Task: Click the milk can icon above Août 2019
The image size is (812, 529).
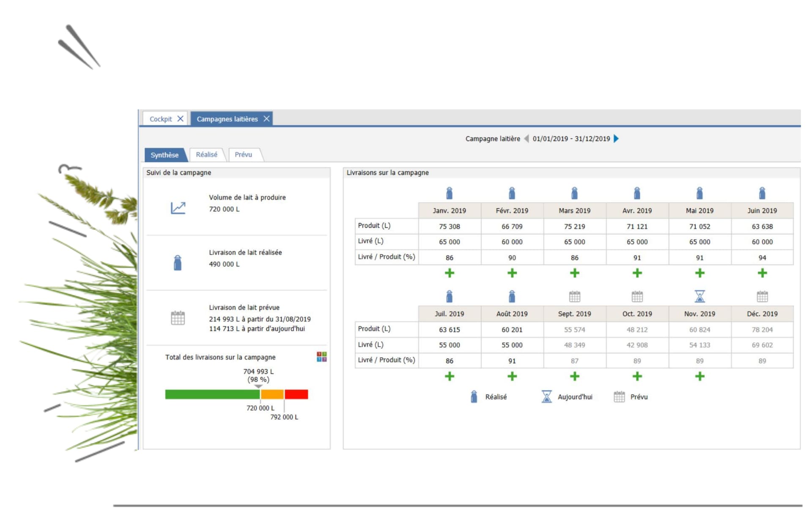Action: pos(512,296)
